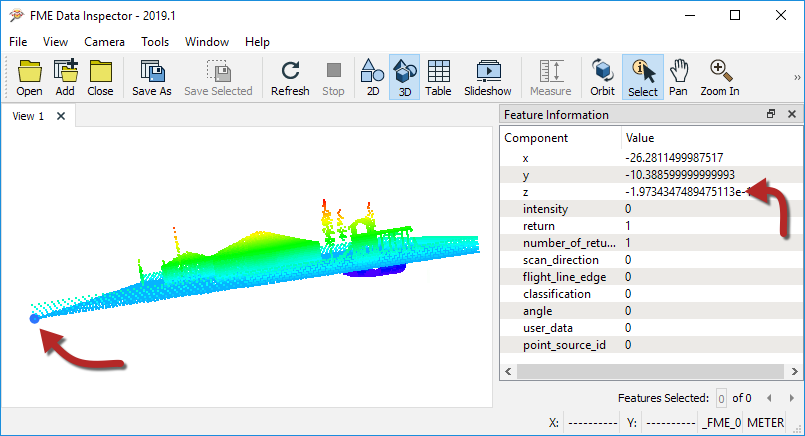Click the highlighted blue point in view
This screenshot has height=436, width=805.
pyautogui.click(x=34, y=318)
